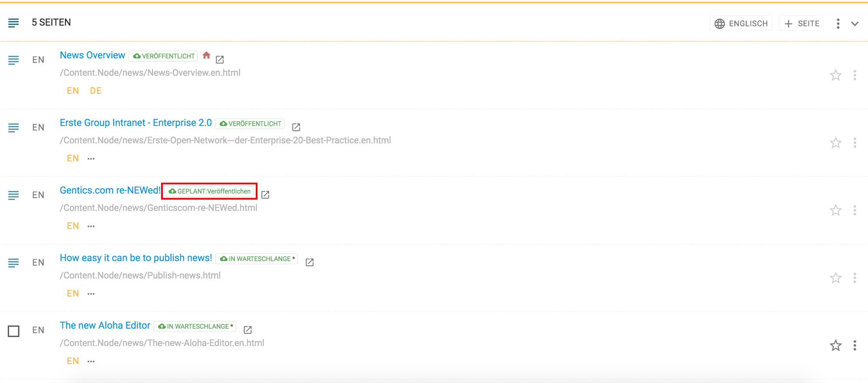Click path /Content.Node/news/The-new-Aloha-Editor.en.html
The width and height of the screenshot is (868, 383).
[x=162, y=343]
